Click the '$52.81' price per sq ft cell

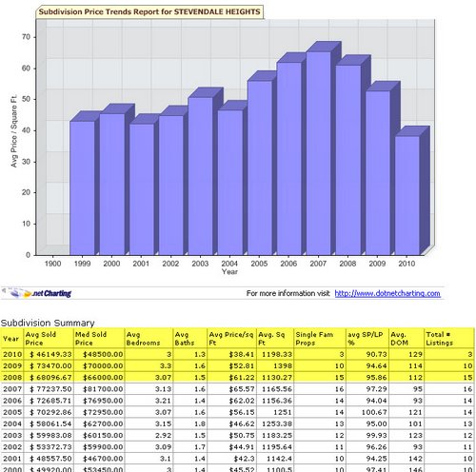click(231, 366)
